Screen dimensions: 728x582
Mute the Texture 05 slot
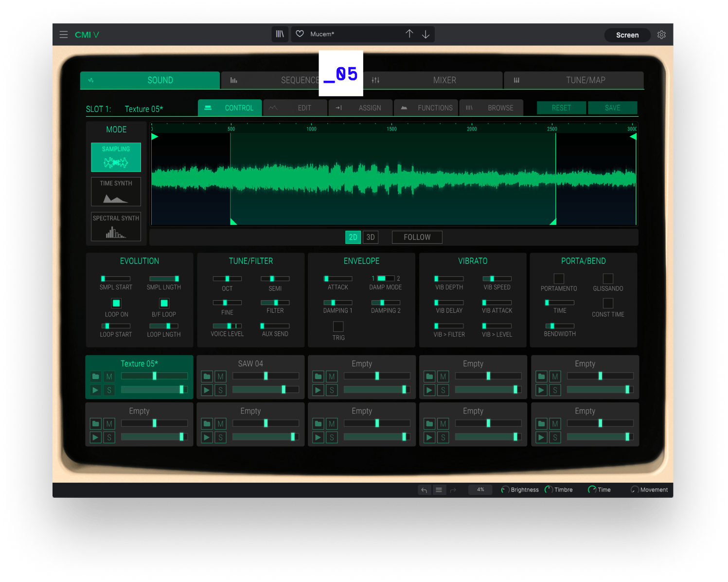click(x=109, y=377)
